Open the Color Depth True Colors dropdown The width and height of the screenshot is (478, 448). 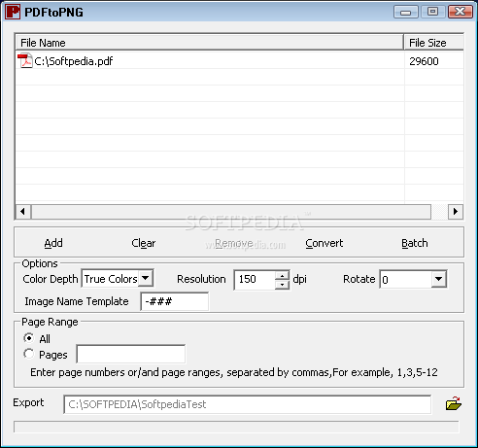point(146,278)
